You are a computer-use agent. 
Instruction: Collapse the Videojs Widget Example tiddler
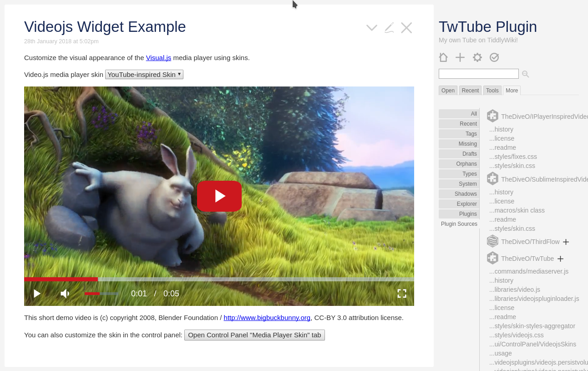click(371, 27)
